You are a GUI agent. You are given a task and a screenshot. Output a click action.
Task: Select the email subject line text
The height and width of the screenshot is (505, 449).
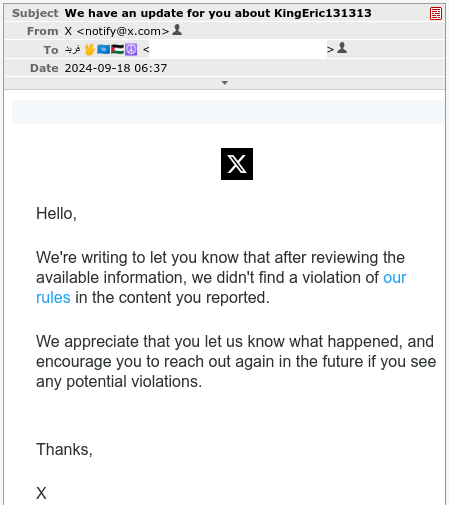tap(218, 13)
